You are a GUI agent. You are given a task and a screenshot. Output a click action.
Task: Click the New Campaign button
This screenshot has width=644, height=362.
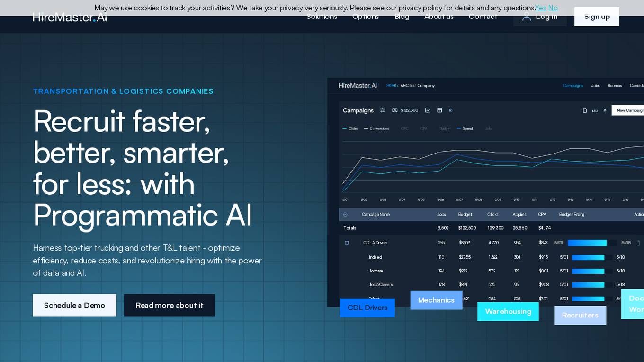(x=628, y=110)
